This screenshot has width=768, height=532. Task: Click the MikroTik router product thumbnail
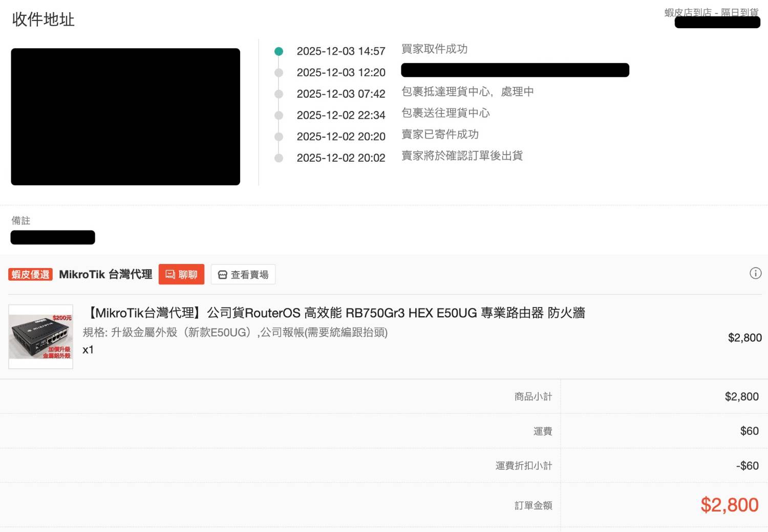(x=40, y=337)
